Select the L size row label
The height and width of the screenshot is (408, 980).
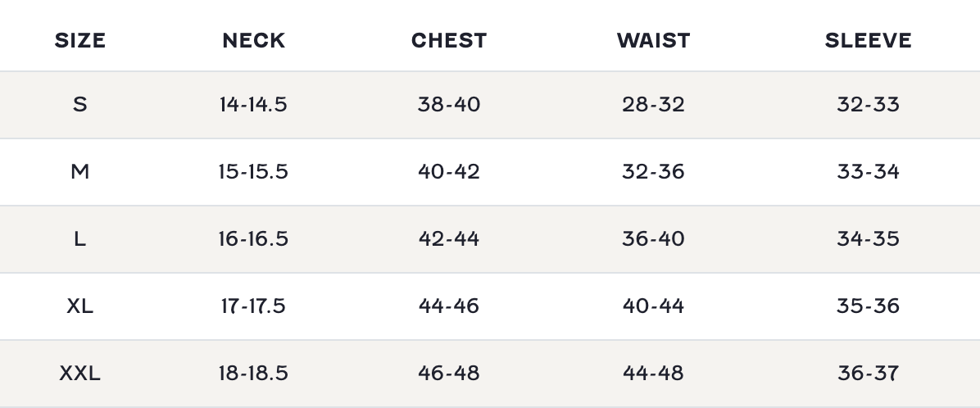(x=79, y=239)
